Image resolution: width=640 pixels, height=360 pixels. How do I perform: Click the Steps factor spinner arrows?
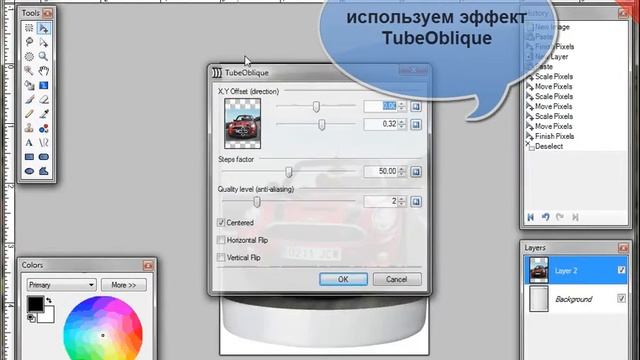402,171
